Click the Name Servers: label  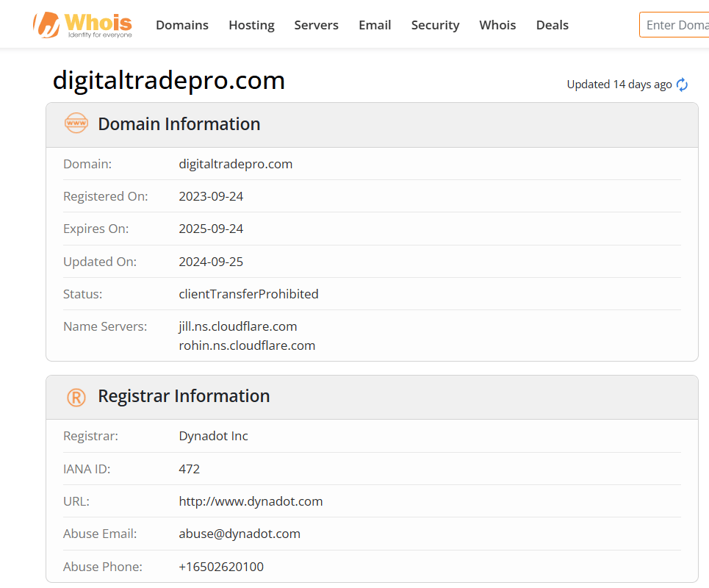(x=105, y=326)
